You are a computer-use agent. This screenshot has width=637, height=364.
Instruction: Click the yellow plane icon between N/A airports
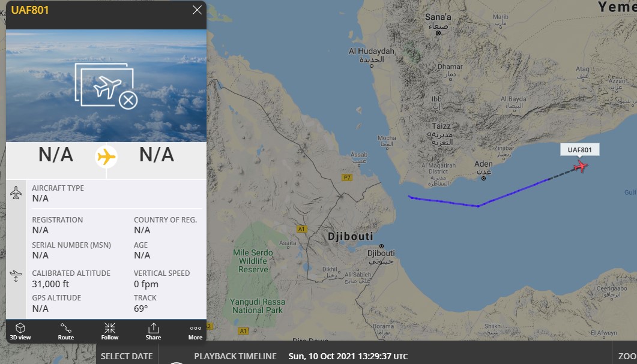click(106, 157)
